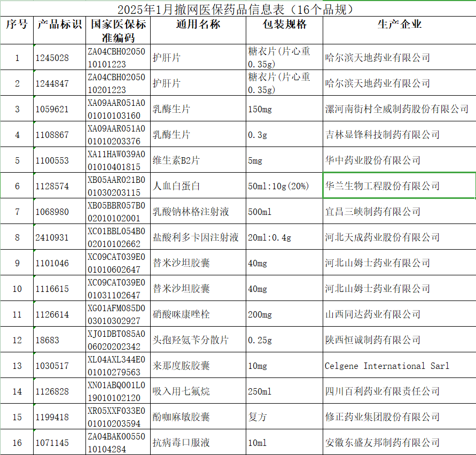This screenshot has height=455, width=476.
Task: Select the 国家医保标准编码 header cell
Action: (118, 30)
